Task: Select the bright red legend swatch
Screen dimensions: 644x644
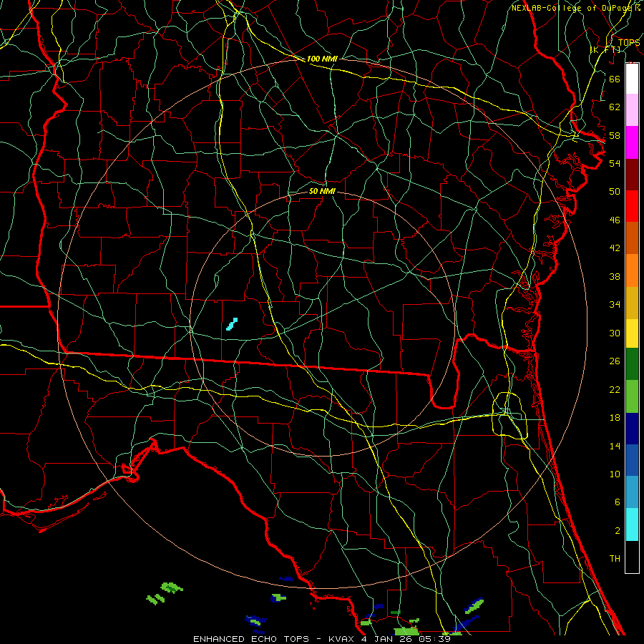Action: pos(632,206)
